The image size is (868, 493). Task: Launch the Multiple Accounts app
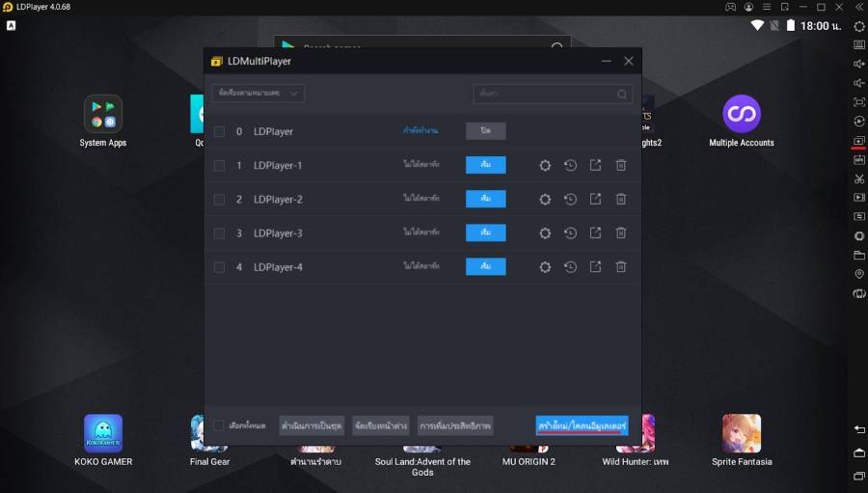[x=742, y=121]
